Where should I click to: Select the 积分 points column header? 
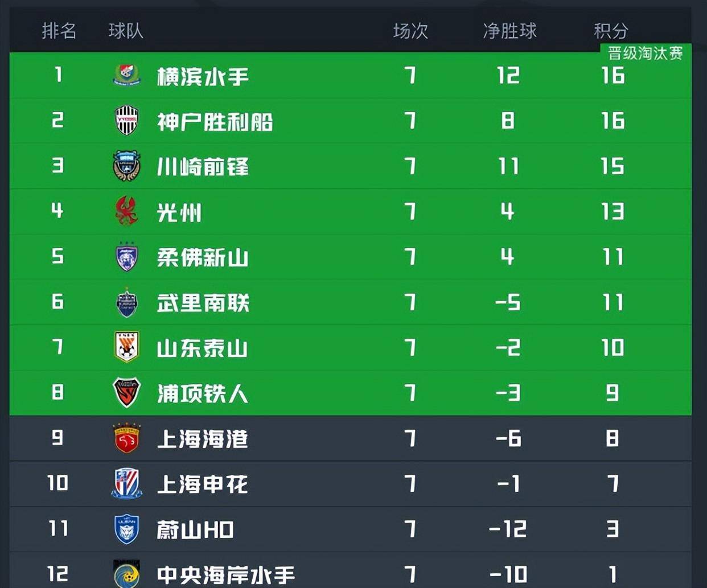(611, 31)
